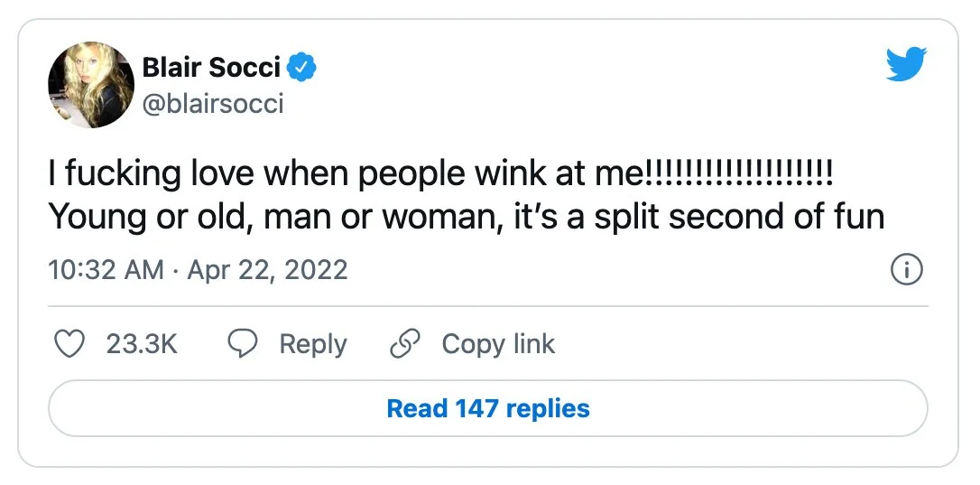980x485 pixels.
Task: Open the Twitter info circle icon
Action: coord(907,270)
